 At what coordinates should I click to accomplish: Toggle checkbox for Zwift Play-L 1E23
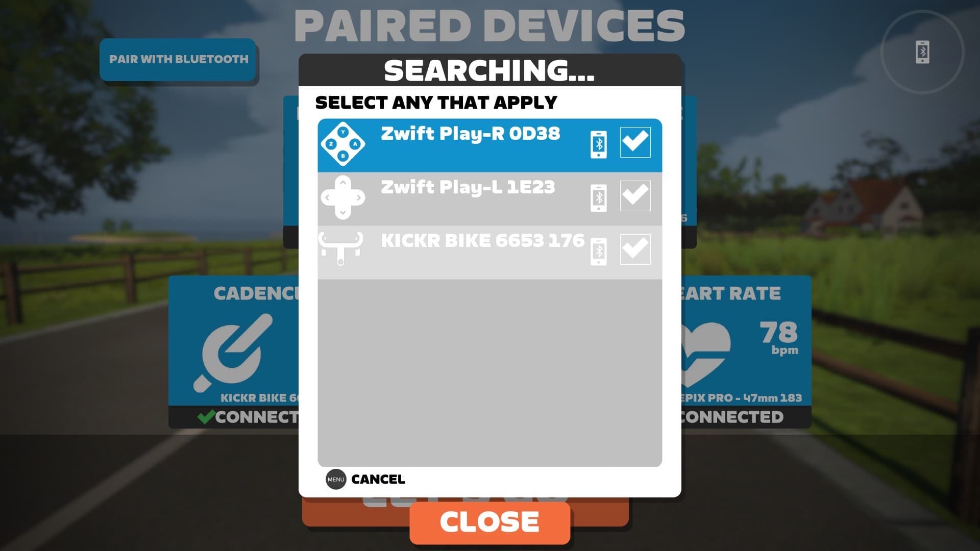(635, 196)
